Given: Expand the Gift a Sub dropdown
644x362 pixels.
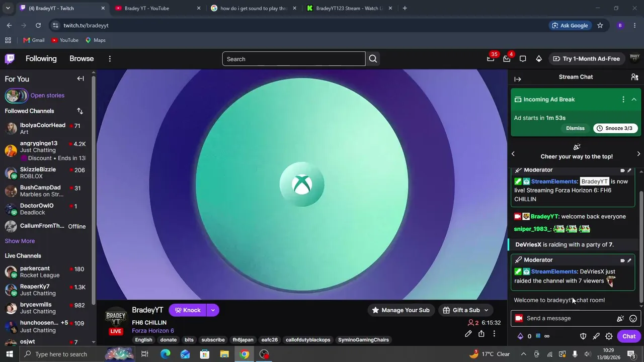Looking at the screenshot, I should [486, 310].
